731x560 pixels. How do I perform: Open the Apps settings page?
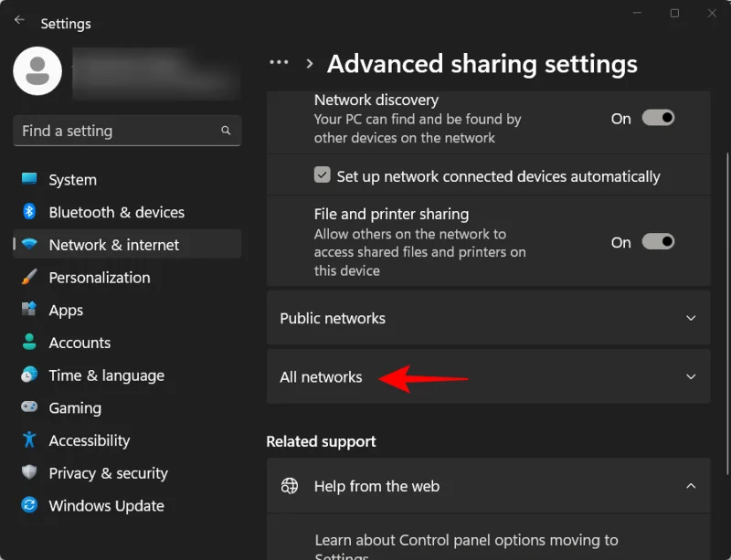(127, 310)
